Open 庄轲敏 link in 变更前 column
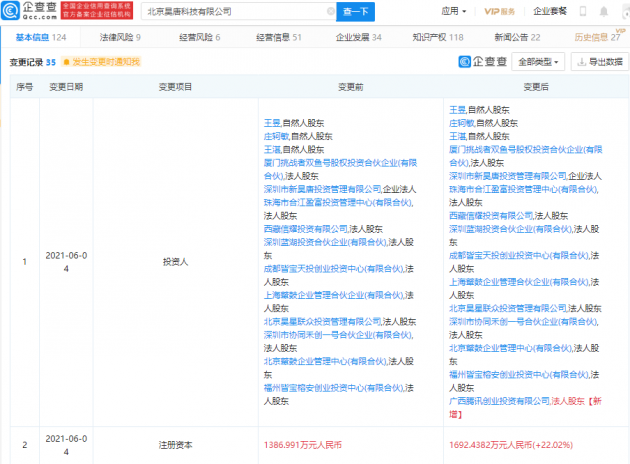 [x=276, y=136]
